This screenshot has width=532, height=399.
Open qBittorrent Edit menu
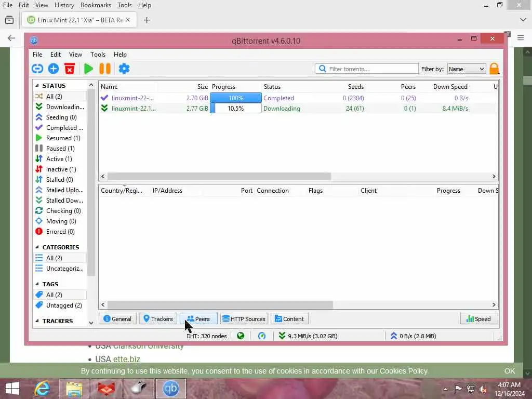[x=55, y=54]
